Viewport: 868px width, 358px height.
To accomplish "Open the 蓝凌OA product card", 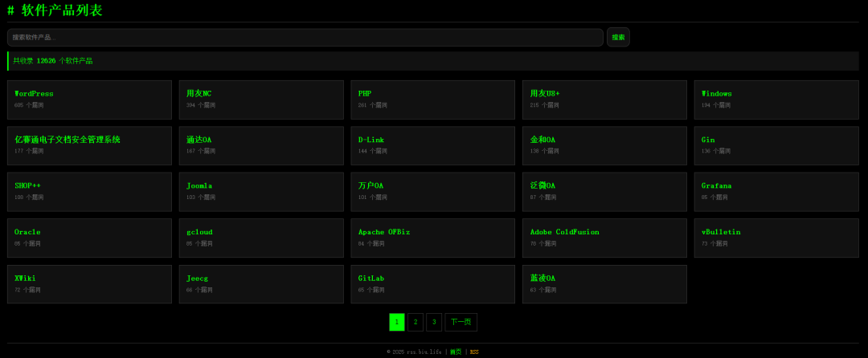I will (x=605, y=284).
